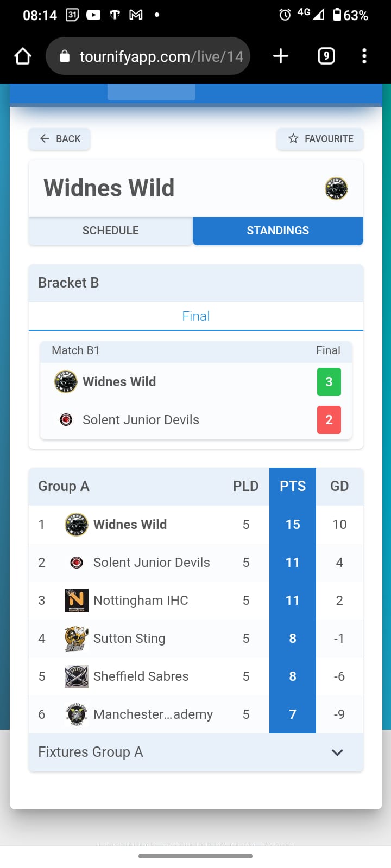Viewport: 391px width, 868px height.
Task: Tap the browser home icon
Action: [x=23, y=56]
